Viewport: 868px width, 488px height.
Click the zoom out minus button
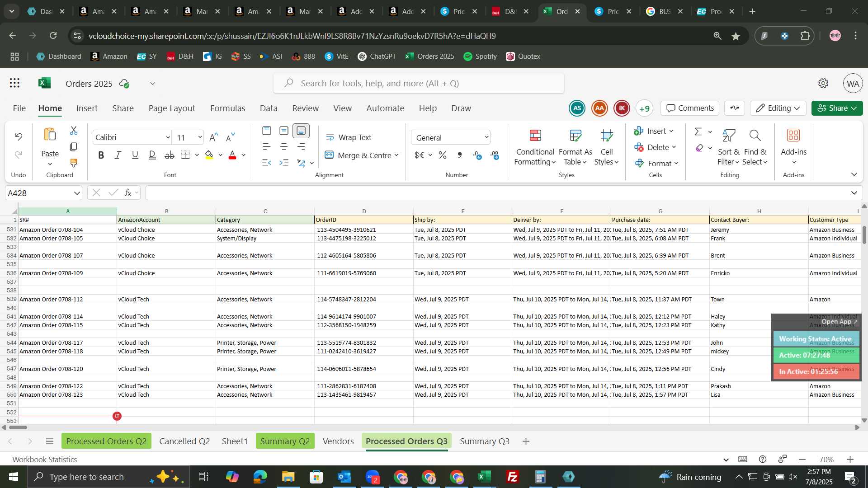tap(802, 460)
